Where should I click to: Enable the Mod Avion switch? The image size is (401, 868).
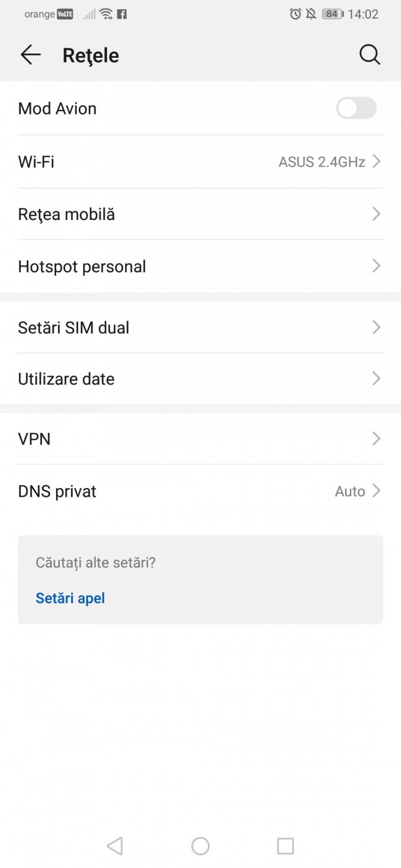coord(356,108)
